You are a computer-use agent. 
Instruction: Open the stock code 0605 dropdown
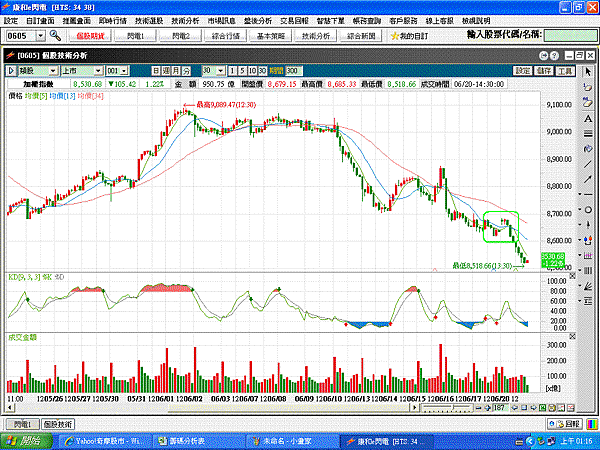41,36
